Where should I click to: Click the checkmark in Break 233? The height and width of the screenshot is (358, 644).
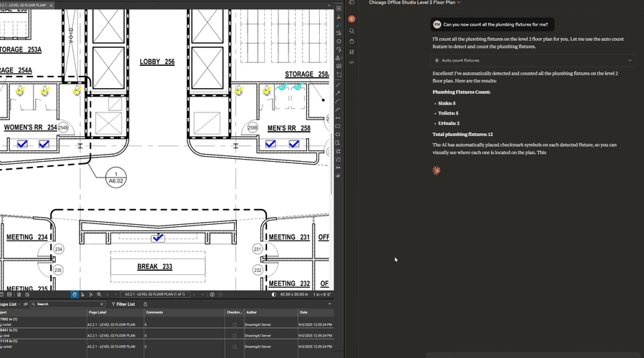pos(157,238)
